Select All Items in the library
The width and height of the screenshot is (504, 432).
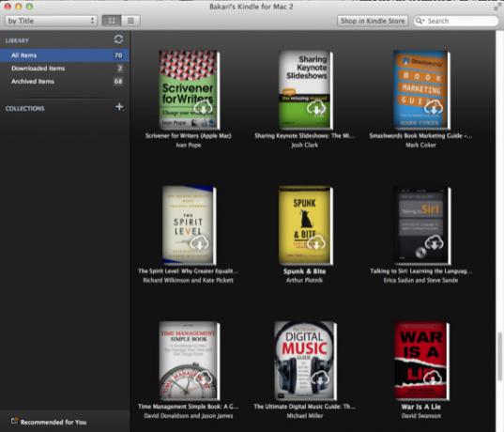click(65, 55)
